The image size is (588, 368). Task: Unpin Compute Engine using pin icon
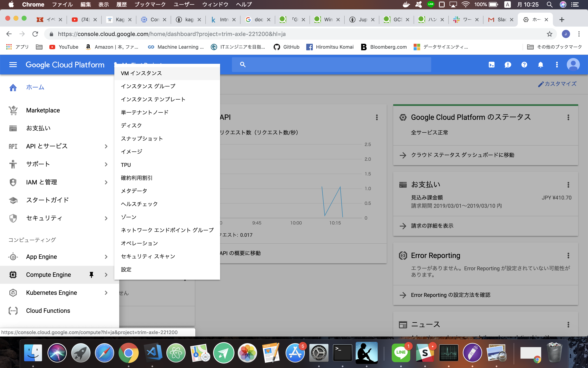click(x=91, y=275)
